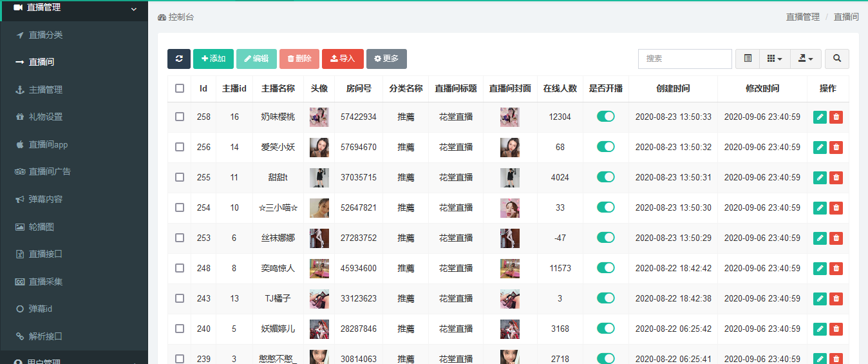Screen dimensions: 868x364
Task: Click the 控制台 dashboard icon
Action: [x=162, y=17]
